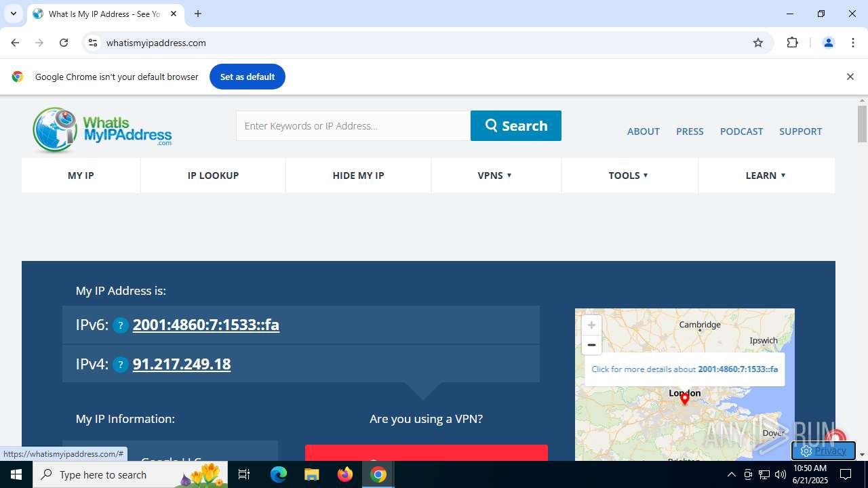Screen dimensions: 868x488
Task: Click the clock showing 10:50 AM
Action: [810, 468]
